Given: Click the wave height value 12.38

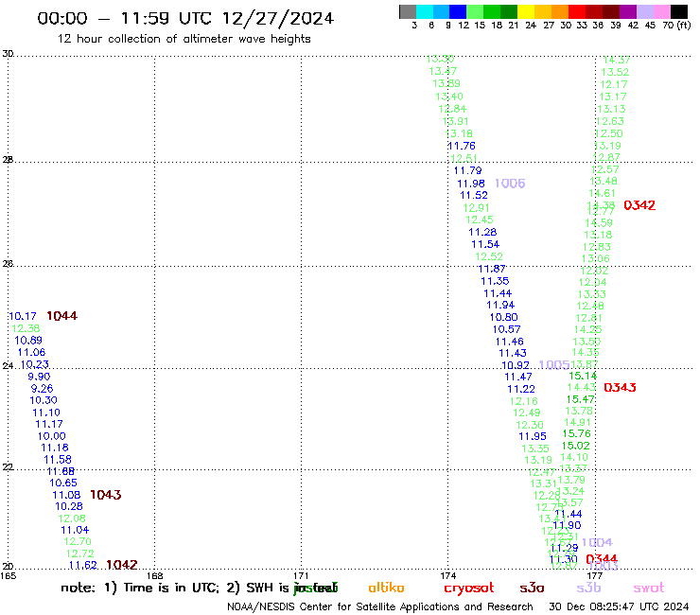Looking at the screenshot, I should tap(26, 328).
